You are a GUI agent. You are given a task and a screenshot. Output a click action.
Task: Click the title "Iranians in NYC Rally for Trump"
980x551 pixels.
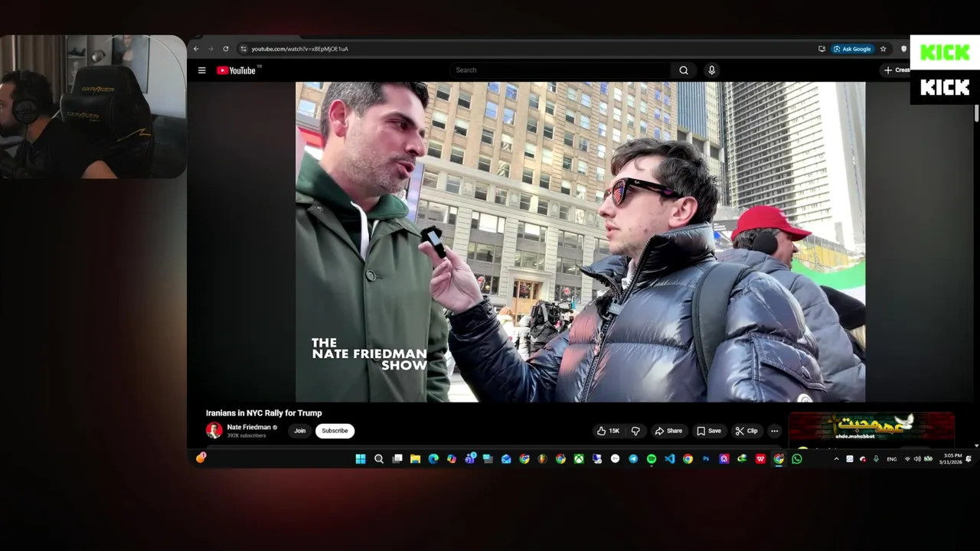264,413
